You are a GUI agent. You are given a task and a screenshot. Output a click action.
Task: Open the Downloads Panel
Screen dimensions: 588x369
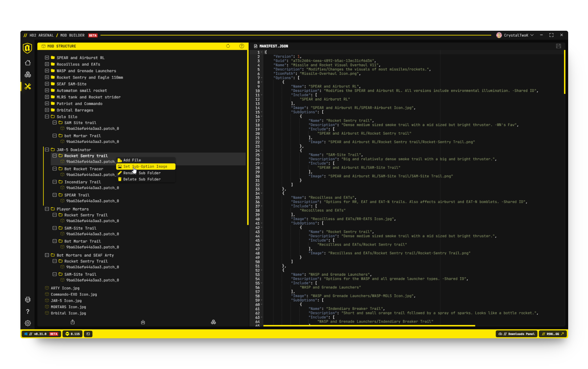[x=516, y=334]
